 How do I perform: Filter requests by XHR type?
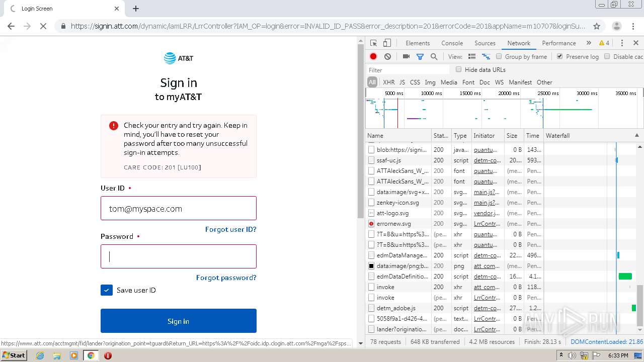click(389, 82)
